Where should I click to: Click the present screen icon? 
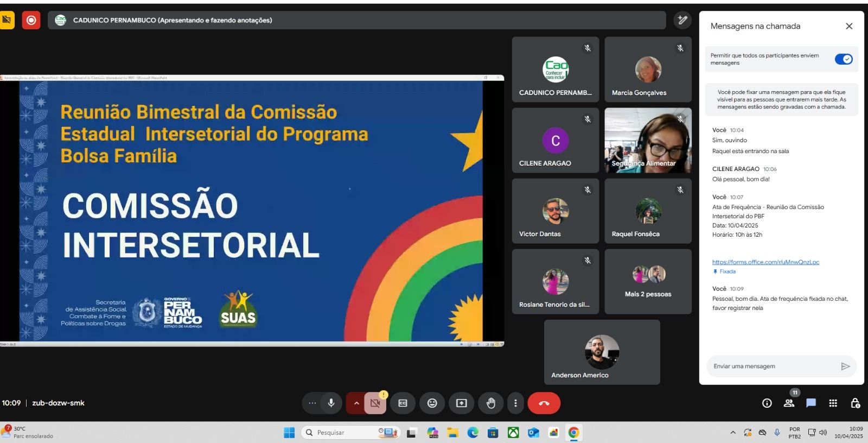point(461,403)
